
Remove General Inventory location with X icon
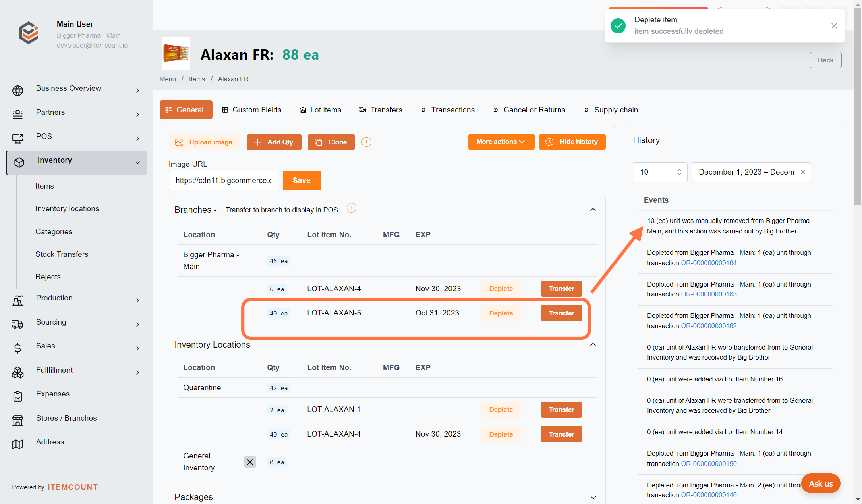point(250,462)
